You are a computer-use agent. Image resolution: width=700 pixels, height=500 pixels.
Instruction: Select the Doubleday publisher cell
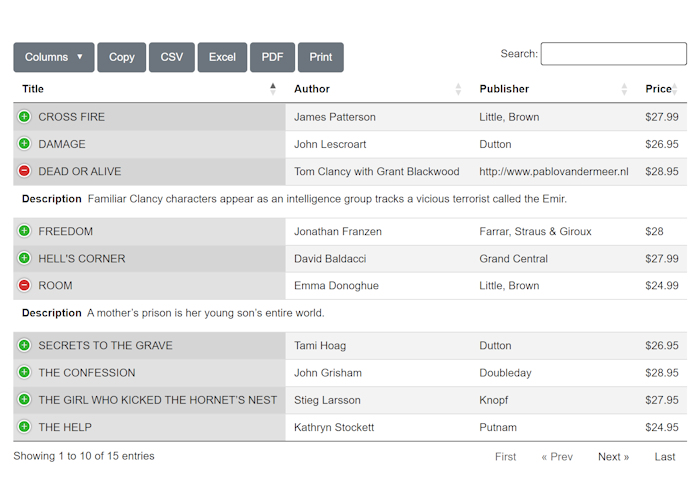[554, 373]
